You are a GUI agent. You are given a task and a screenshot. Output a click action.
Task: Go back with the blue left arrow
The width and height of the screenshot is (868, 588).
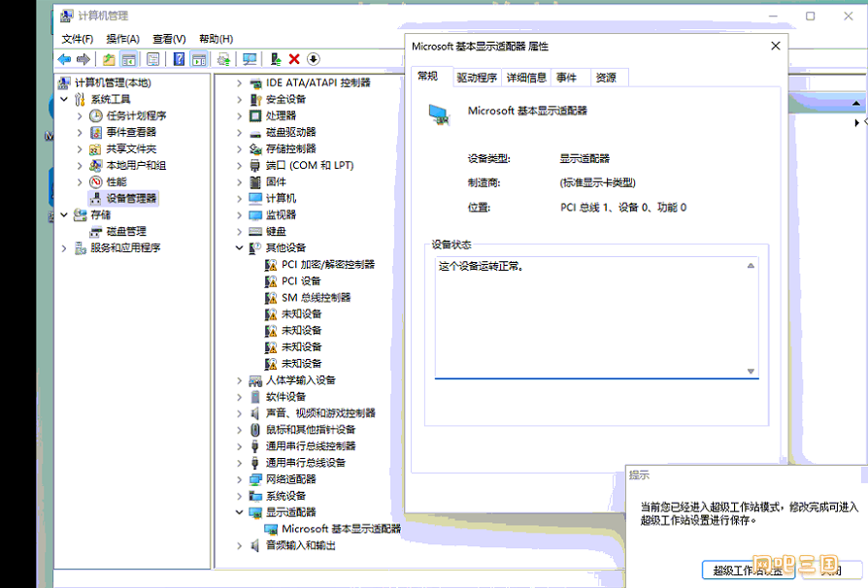click(x=65, y=59)
